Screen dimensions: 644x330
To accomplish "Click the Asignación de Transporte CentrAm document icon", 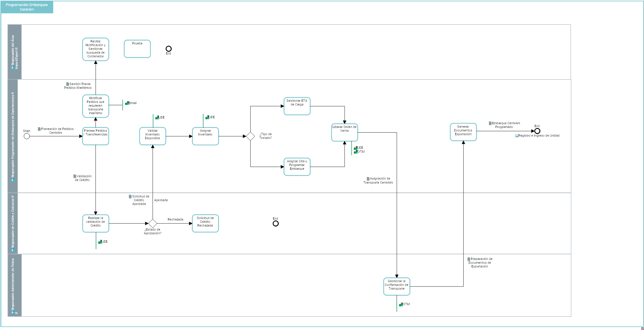I will (x=368, y=179).
